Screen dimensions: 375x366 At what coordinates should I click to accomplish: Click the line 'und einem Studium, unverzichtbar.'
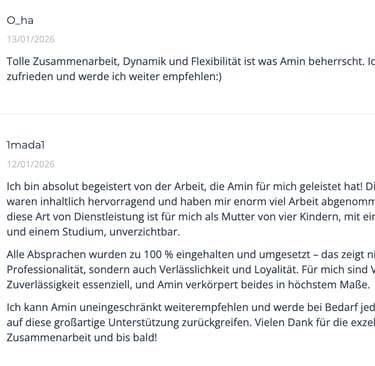(x=93, y=232)
